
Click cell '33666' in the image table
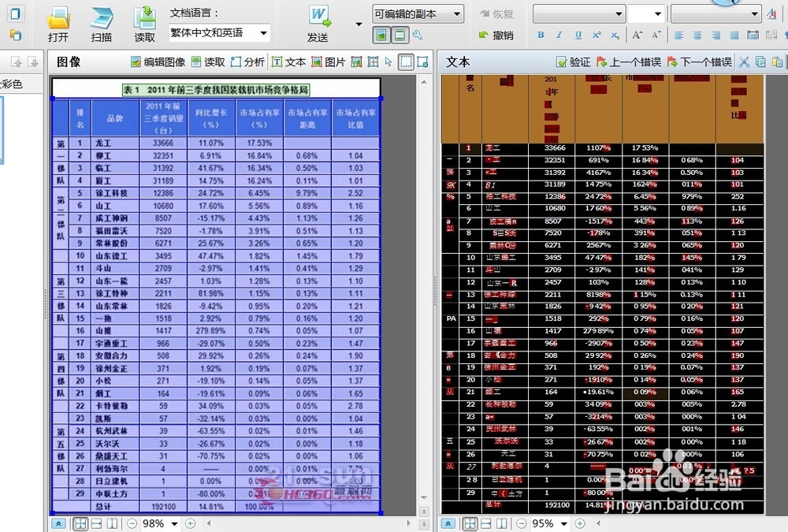pos(163,143)
